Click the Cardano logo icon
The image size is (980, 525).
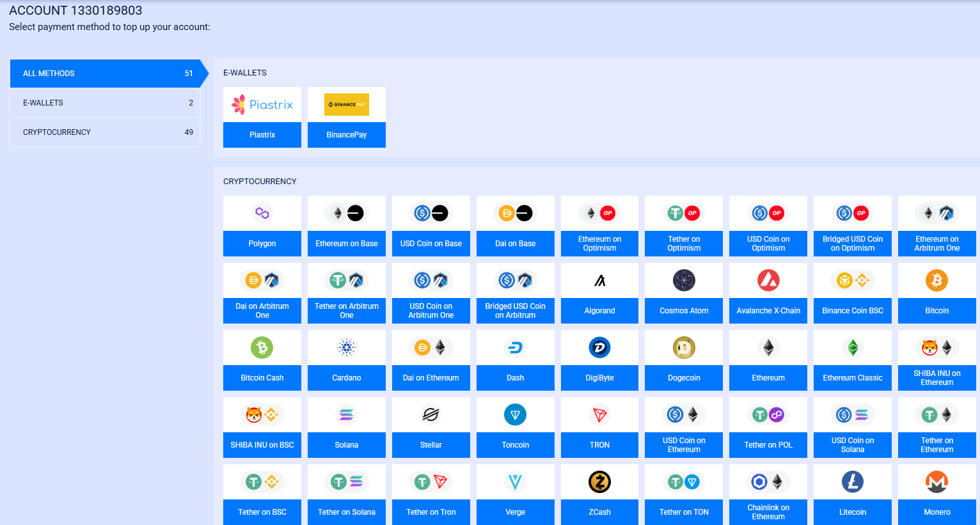pyautogui.click(x=347, y=347)
